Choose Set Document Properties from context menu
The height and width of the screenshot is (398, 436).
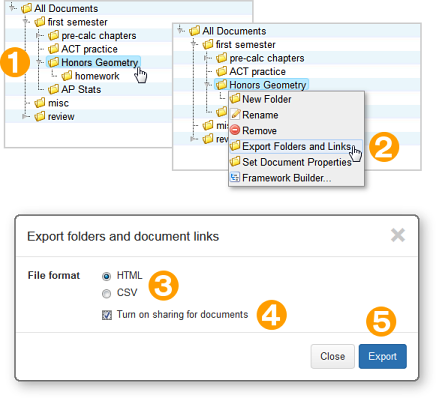tap(296, 162)
